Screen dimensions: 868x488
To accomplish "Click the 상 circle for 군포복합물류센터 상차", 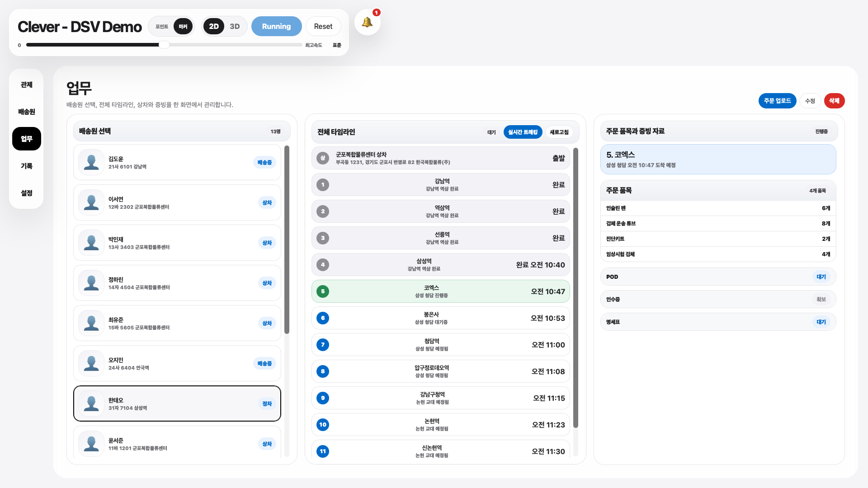I will click(x=323, y=158).
